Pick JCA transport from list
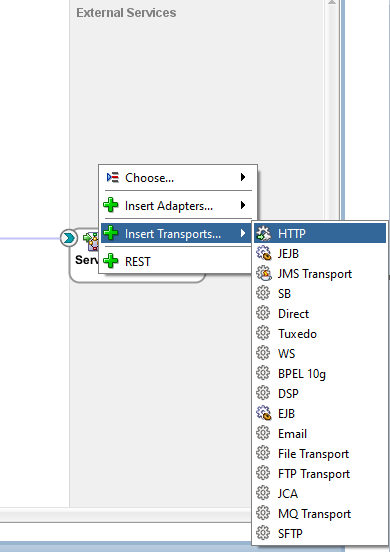 320,494
